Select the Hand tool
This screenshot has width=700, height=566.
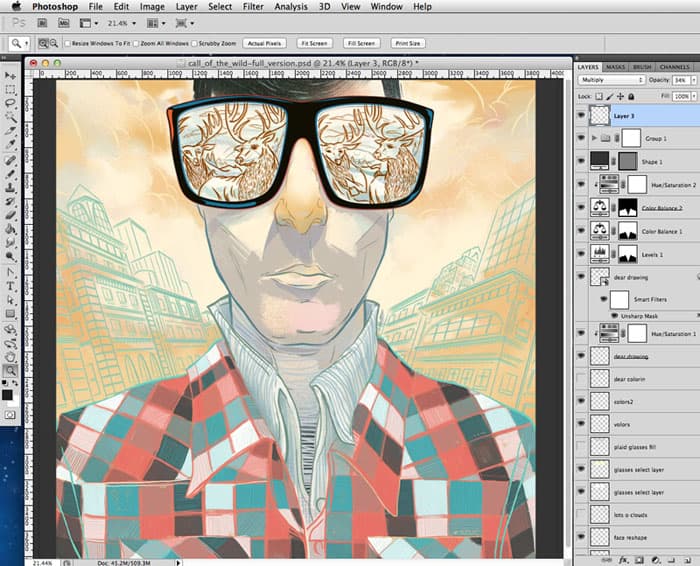click(10, 357)
